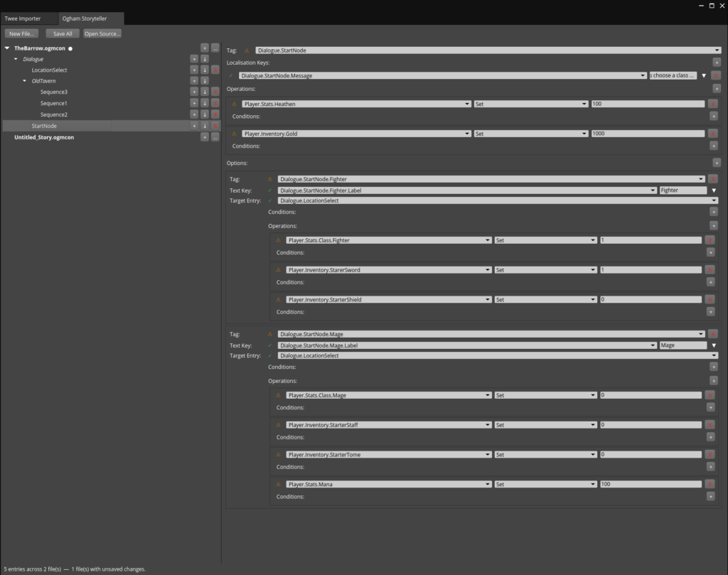
Task: Open the ellipsis menu for Untitled_Story.ogmcon
Action: pos(215,137)
